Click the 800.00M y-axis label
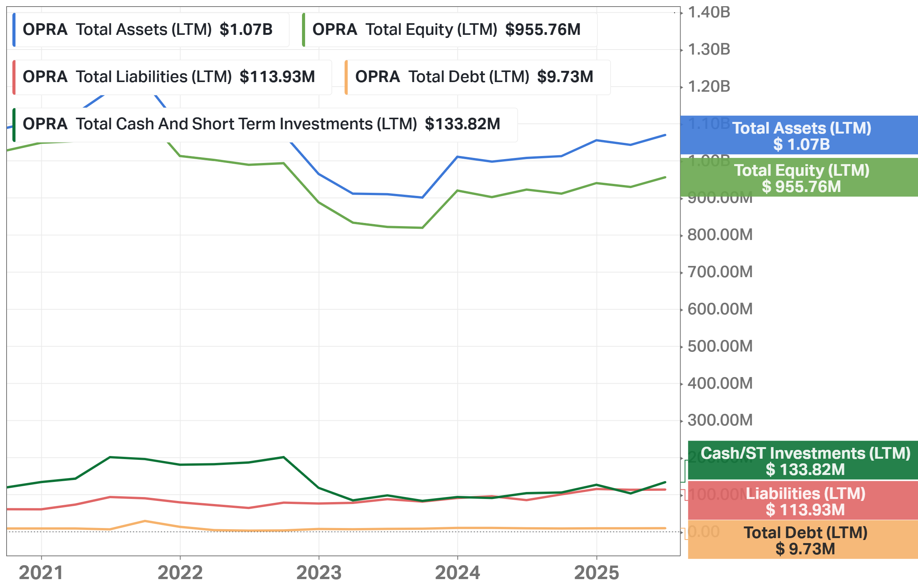The image size is (918, 588). (x=720, y=235)
